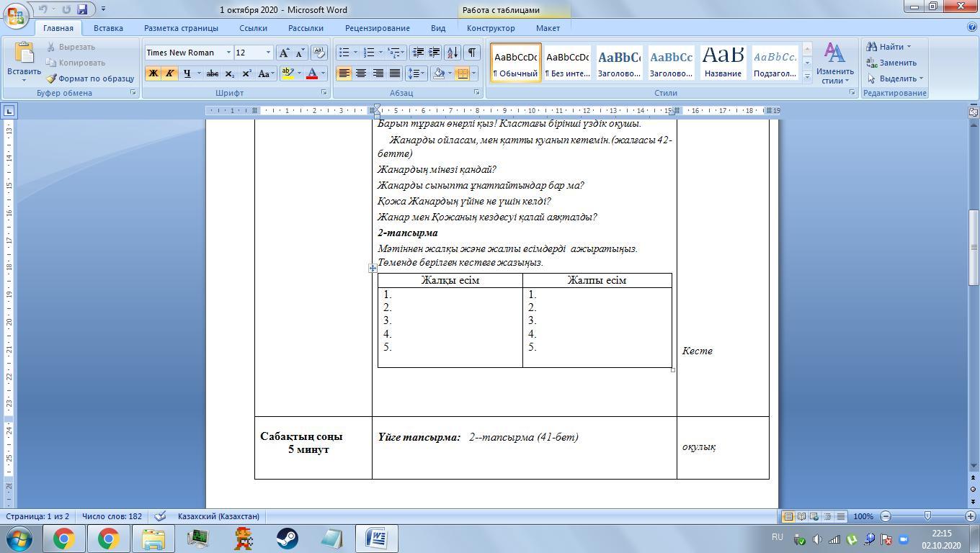Increase paragraph indent

pyautogui.click(x=435, y=53)
